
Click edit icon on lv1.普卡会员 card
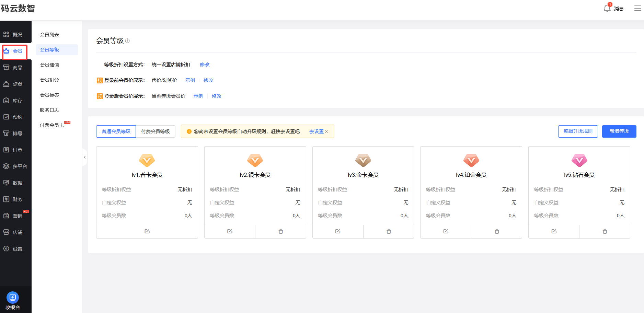[147, 231]
